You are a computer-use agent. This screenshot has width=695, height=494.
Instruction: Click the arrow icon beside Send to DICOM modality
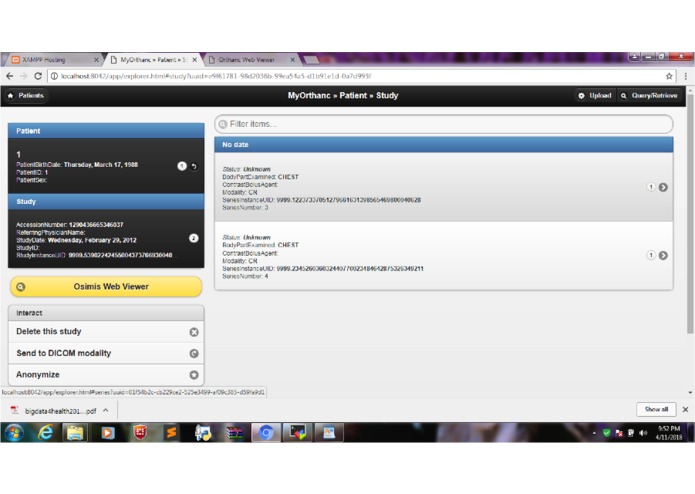(194, 354)
